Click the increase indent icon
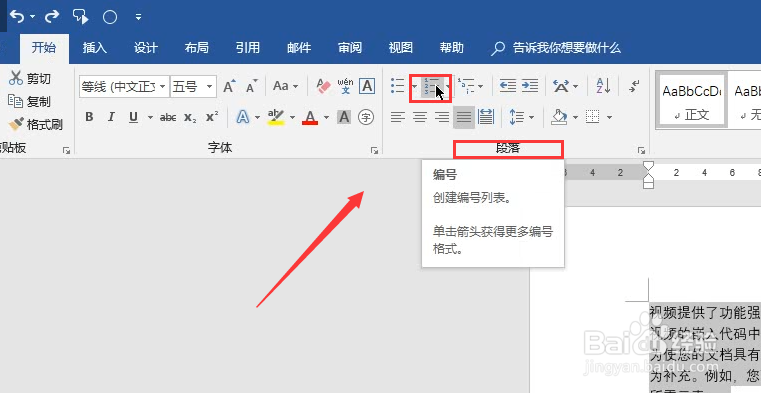Viewport: 761px width, 393px height. point(530,86)
